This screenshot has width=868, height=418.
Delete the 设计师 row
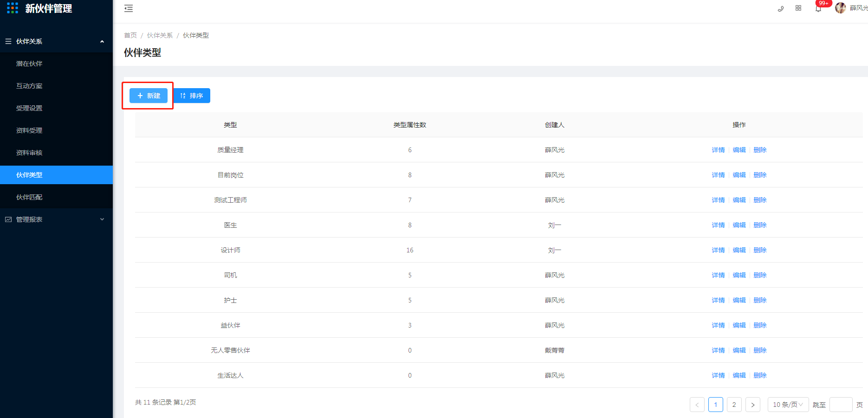760,250
